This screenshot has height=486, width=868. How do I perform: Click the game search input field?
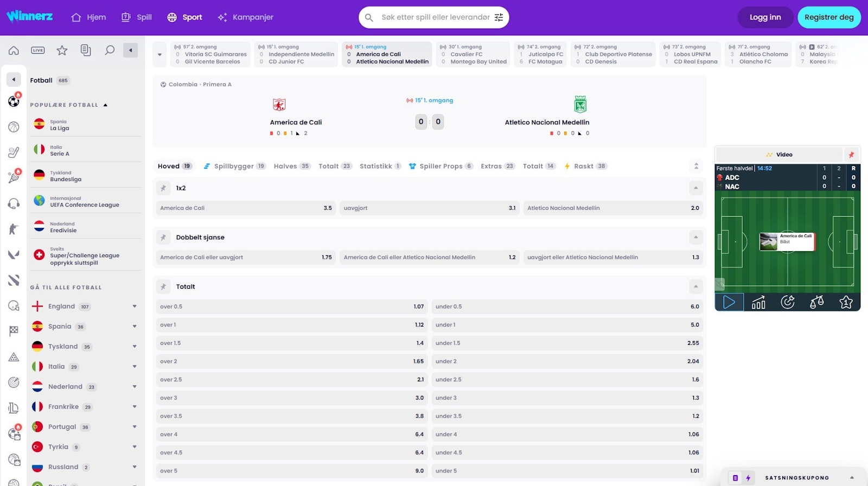click(434, 17)
